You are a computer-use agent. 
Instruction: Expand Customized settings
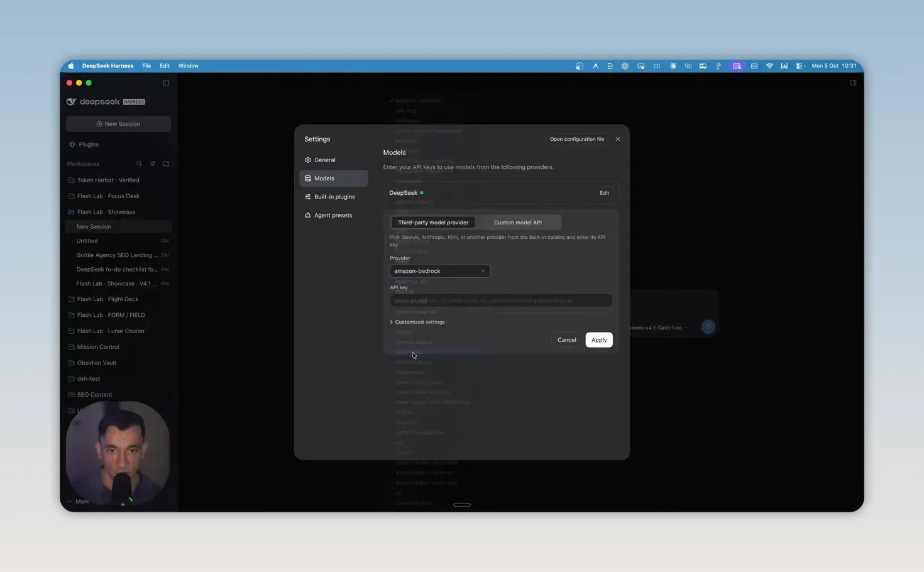[x=417, y=322]
